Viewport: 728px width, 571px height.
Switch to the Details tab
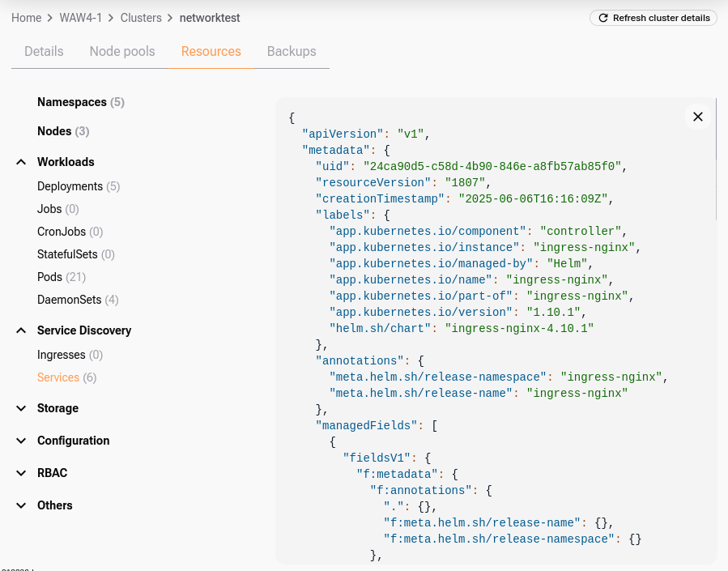[x=44, y=51]
